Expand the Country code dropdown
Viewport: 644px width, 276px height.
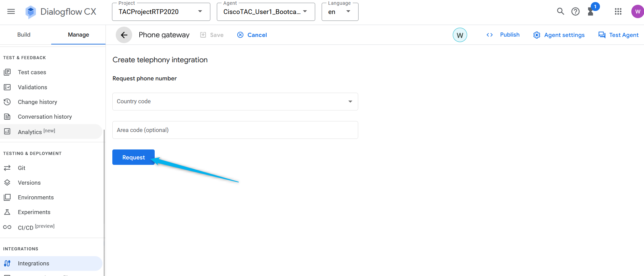pos(235,102)
